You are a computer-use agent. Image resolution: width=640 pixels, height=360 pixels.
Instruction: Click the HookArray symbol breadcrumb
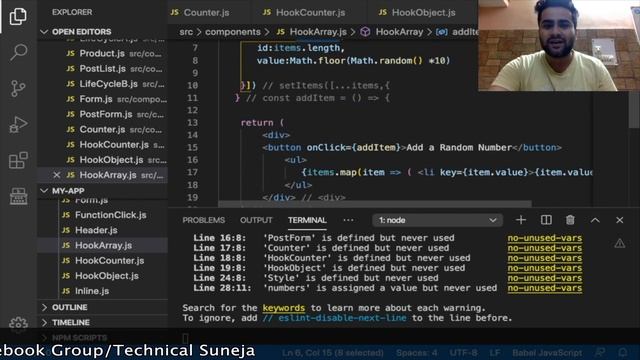(x=393, y=32)
